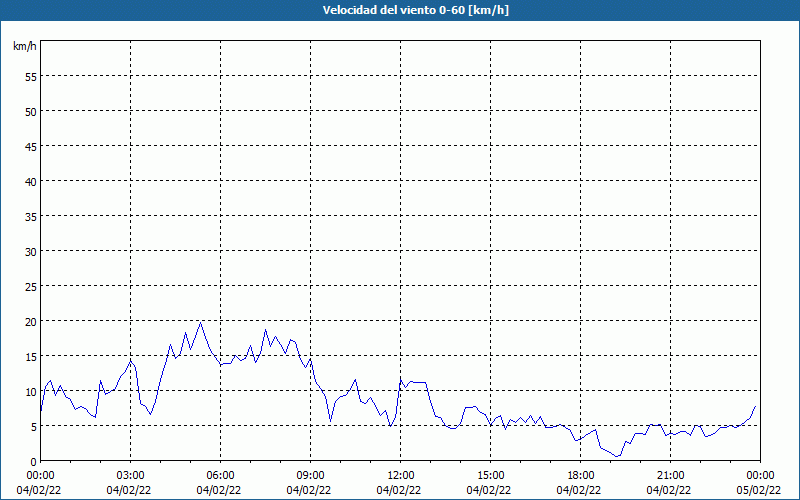The image size is (800, 500).
Task: Click the y-axis value '15'
Action: (x=31, y=357)
